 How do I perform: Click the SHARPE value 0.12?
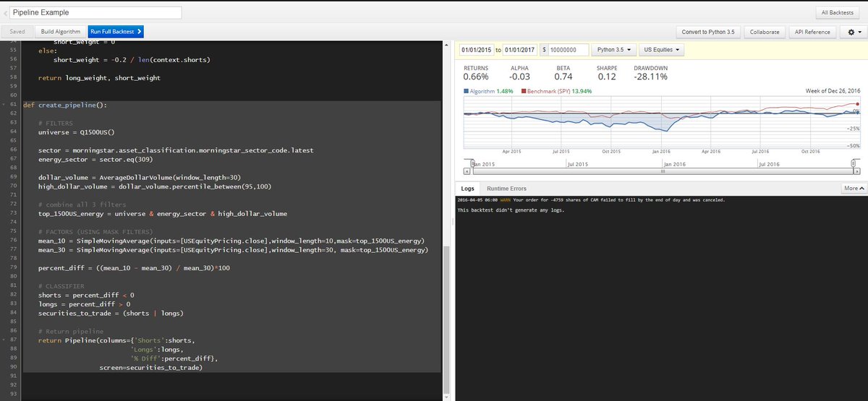point(607,77)
